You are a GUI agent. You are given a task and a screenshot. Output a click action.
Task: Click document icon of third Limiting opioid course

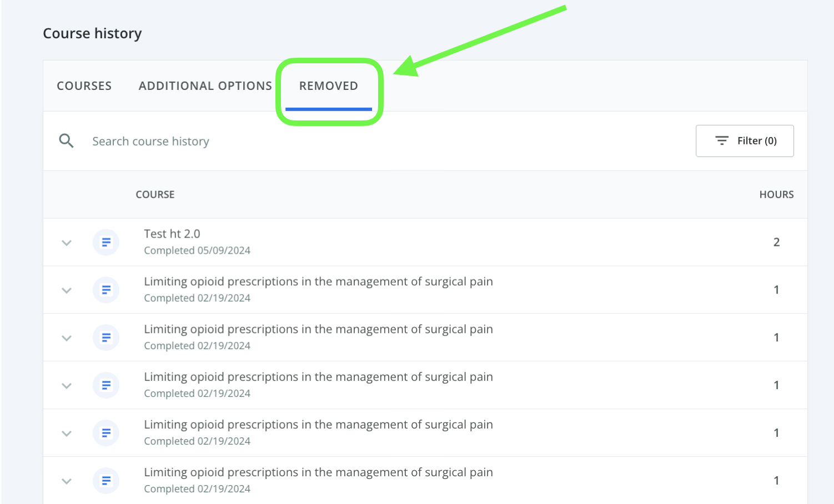[x=106, y=386]
